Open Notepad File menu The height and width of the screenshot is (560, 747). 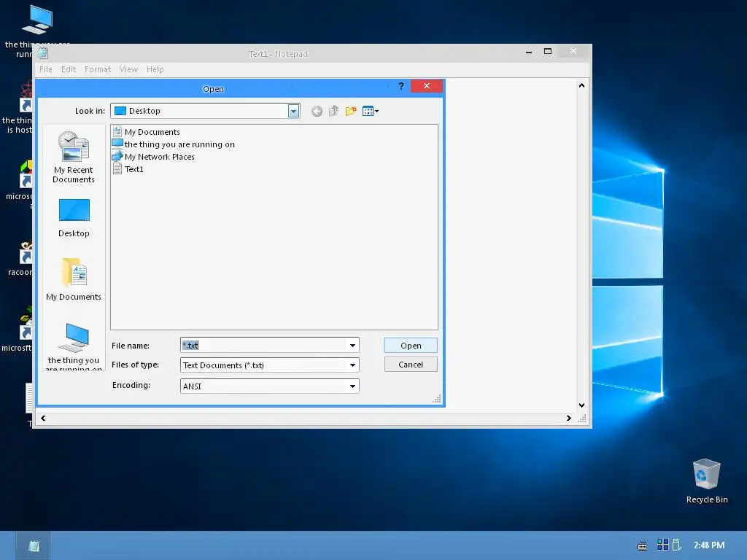tap(46, 69)
